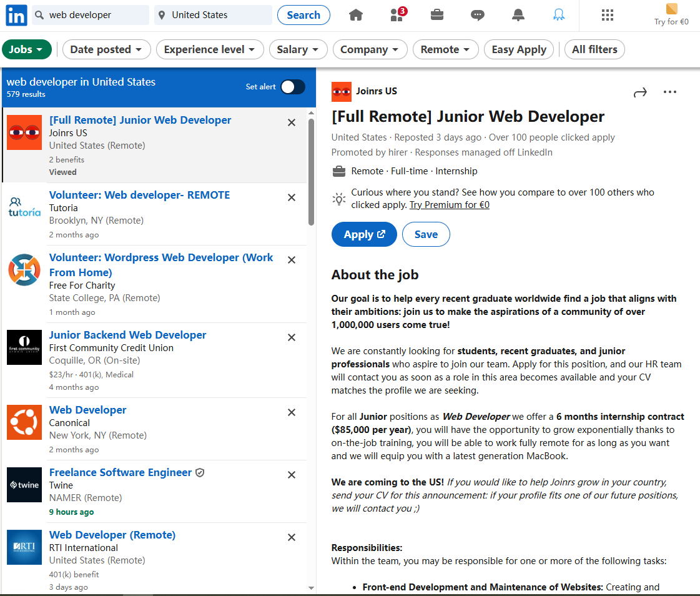Image resolution: width=700 pixels, height=596 pixels.
Task: Open All filters panel
Action: (x=594, y=49)
